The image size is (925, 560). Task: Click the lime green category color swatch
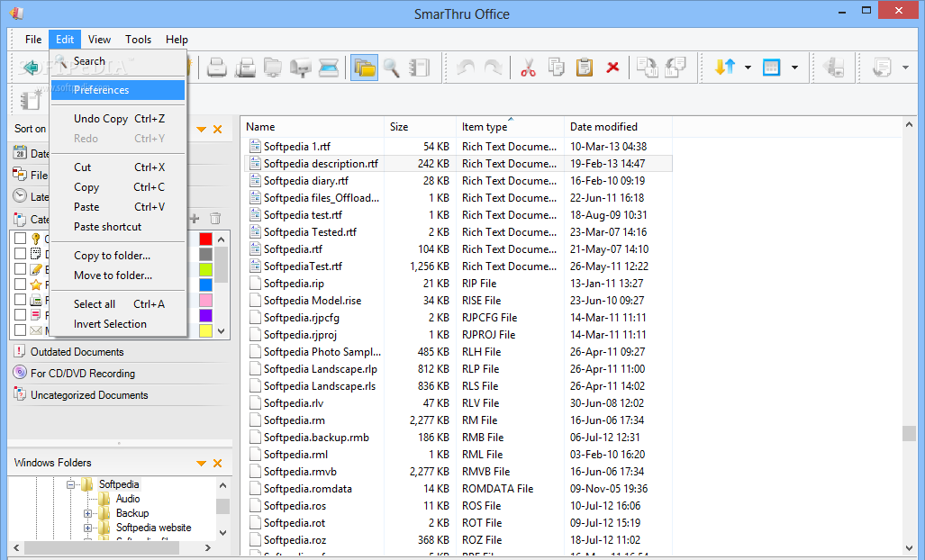205,269
